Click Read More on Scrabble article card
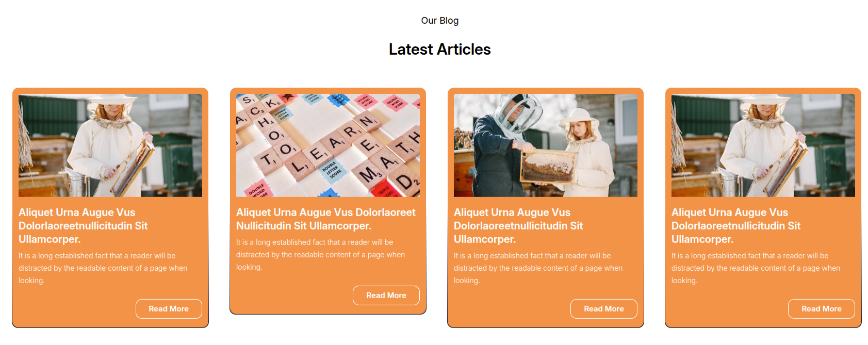This screenshot has width=868, height=345. click(x=386, y=295)
